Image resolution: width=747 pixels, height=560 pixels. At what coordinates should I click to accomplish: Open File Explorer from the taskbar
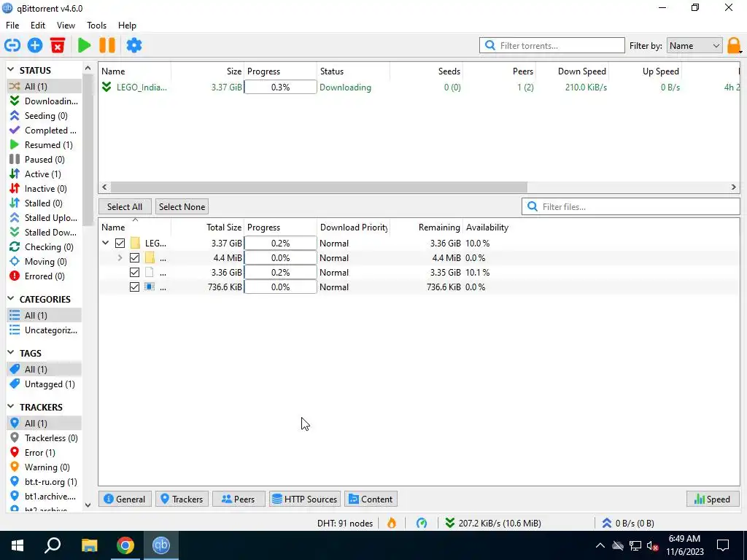click(x=89, y=545)
